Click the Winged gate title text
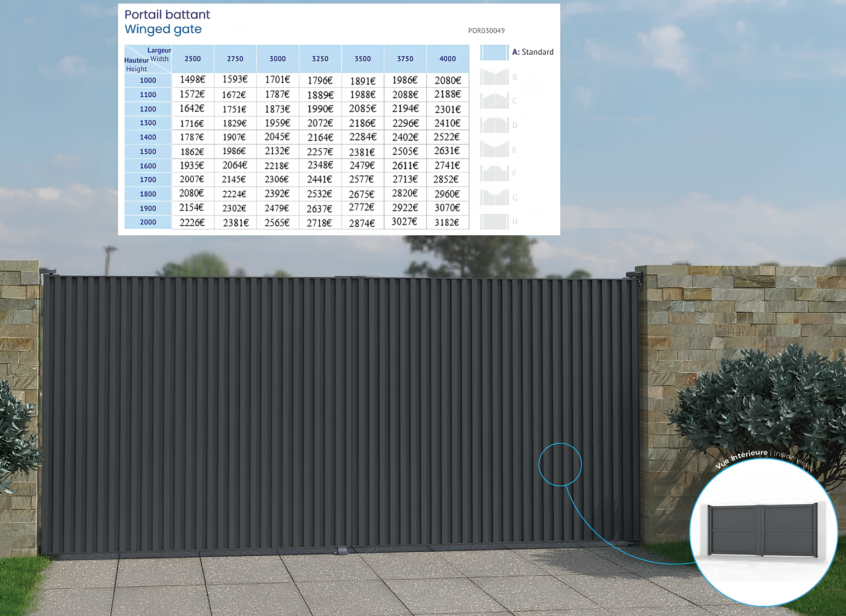Viewport: 846px width, 616px height. pos(163,29)
